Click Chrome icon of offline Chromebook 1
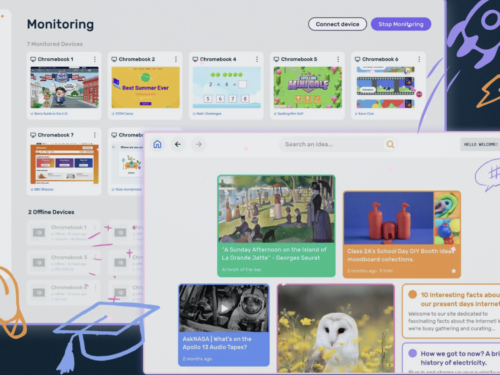The image size is (500, 375). tap(39, 232)
